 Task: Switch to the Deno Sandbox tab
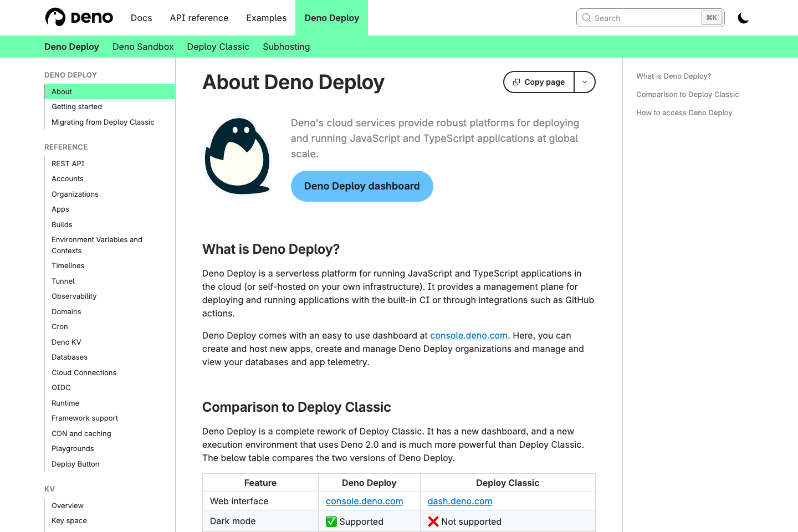143,47
